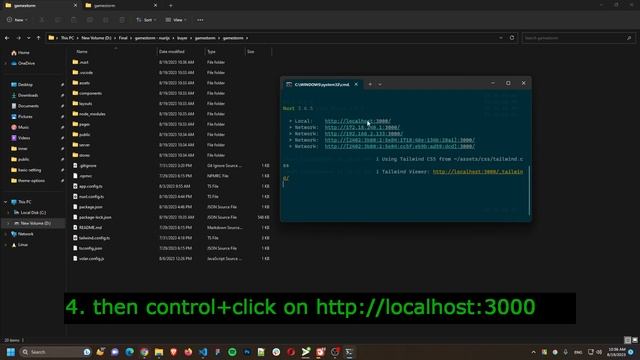Viewport: 640px width, 360px height.
Task: Click This PC in the address breadcrumb
Action: point(67,38)
